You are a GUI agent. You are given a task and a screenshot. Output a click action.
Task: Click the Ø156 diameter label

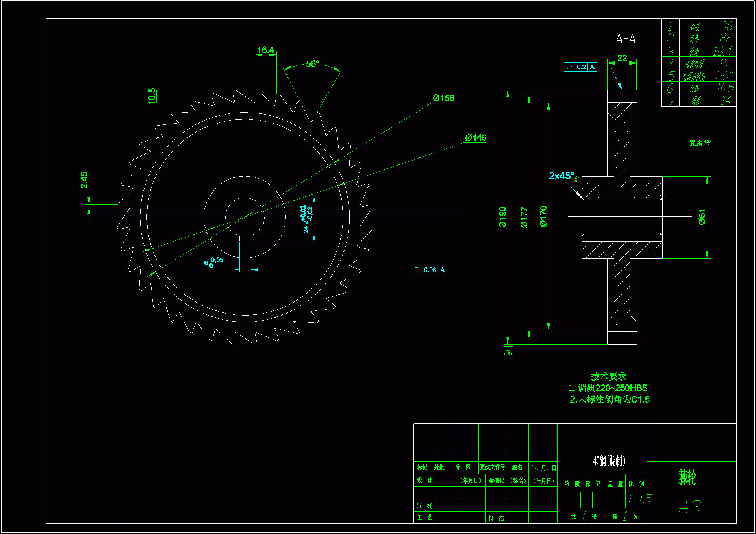pyautogui.click(x=443, y=98)
